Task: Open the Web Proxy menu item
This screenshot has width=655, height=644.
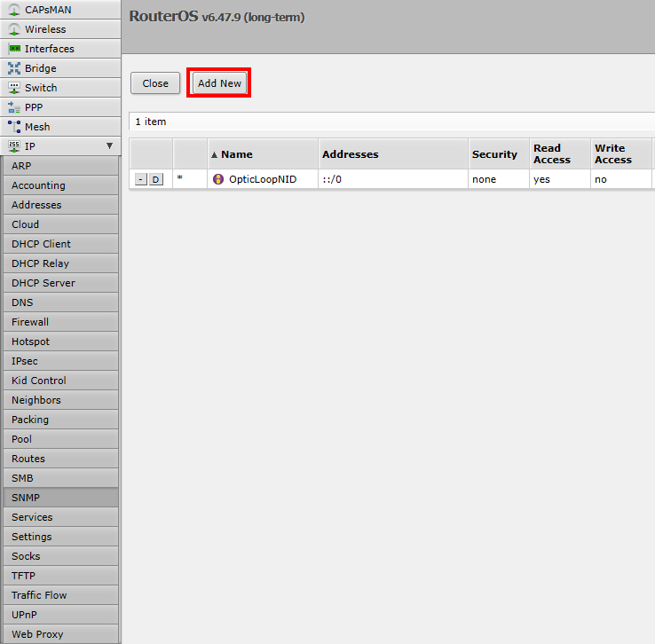Action: 37,634
